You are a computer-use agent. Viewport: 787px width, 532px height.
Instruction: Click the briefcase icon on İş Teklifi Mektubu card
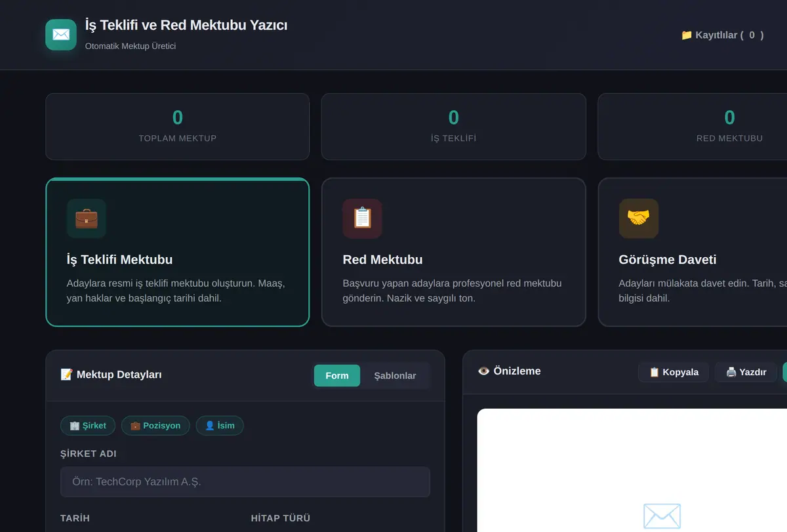[87, 218]
